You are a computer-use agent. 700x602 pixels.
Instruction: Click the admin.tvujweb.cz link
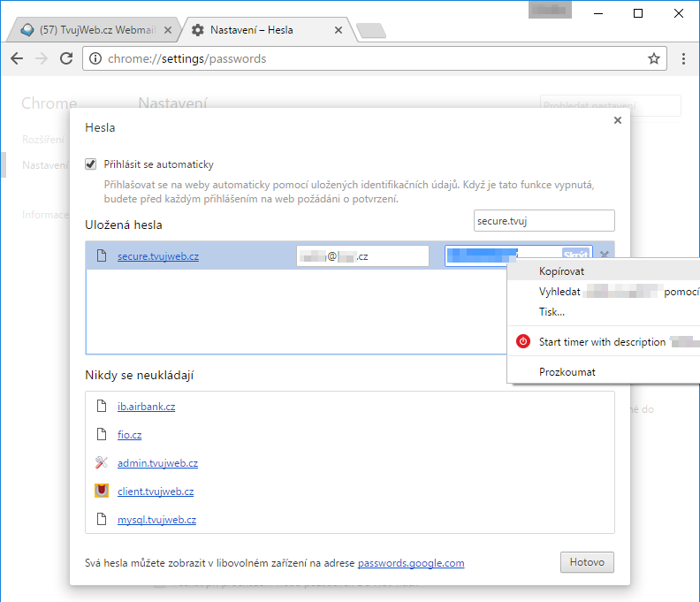click(x=157, y=463)
